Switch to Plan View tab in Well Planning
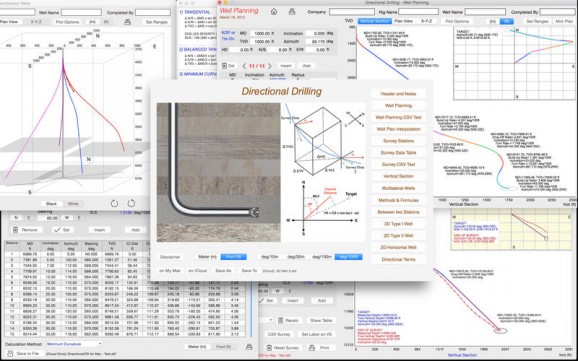 pyautogui.click(x=403, y=21)
